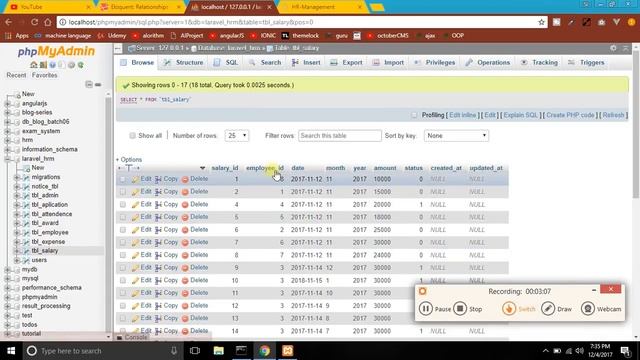Viewport: 640px width, 360px height.
Task: Expand the tbl_employee table node
Action: point(17,233)
